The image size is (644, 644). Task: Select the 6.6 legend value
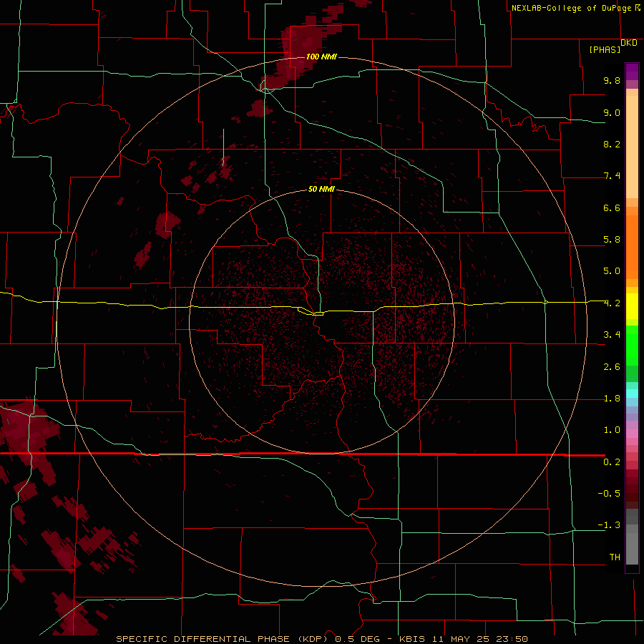612,208
